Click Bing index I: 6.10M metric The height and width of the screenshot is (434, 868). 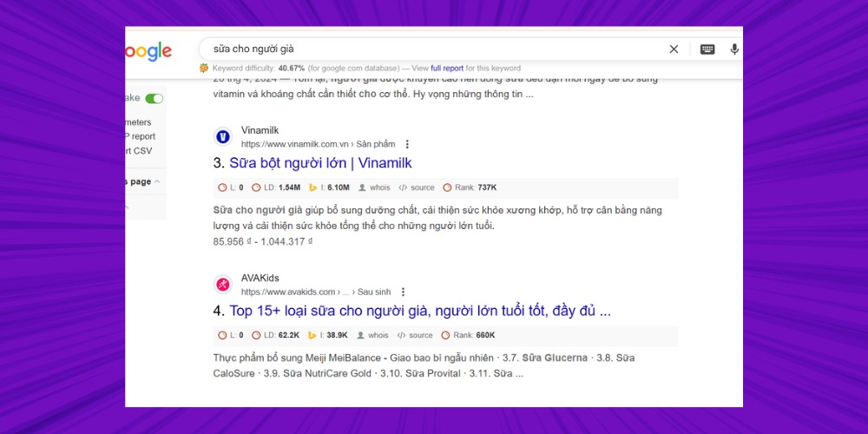pyautogui.click(x=329, y=187)
